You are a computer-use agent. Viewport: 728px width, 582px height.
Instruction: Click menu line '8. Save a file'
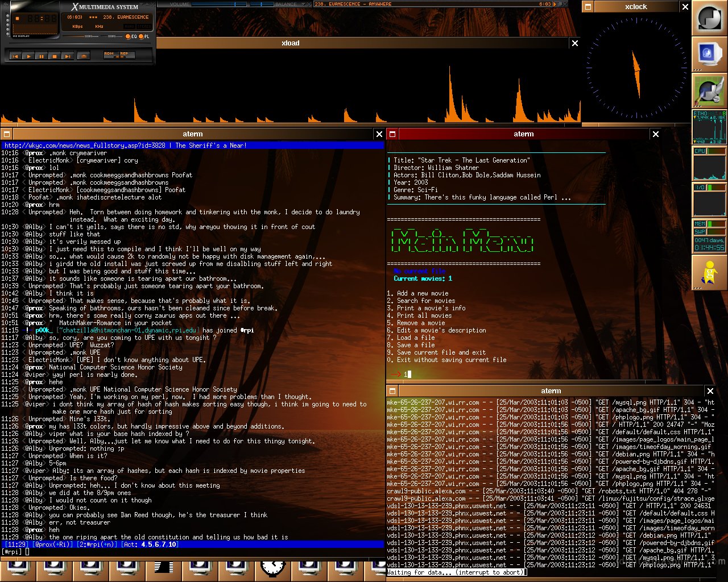(x=411, y=345)
